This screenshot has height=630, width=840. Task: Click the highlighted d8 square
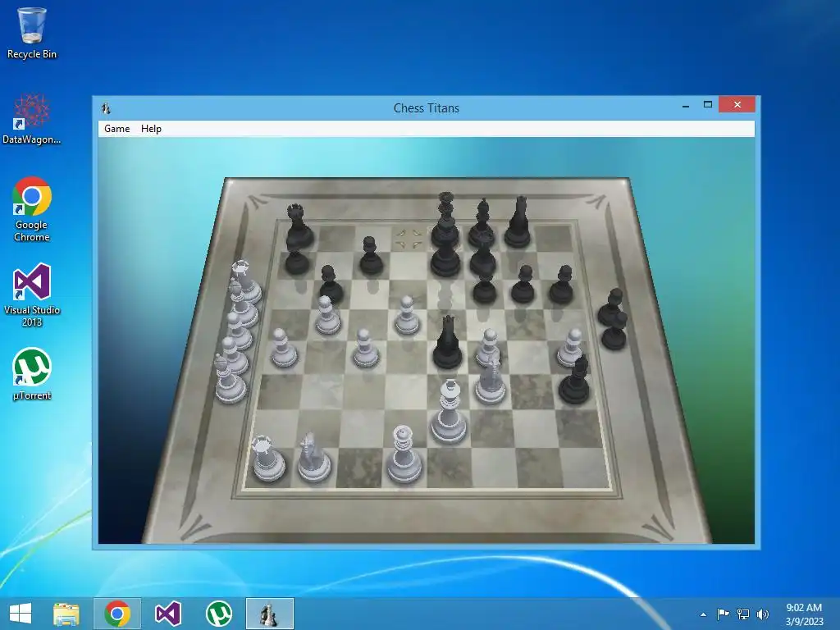[409, 239]
